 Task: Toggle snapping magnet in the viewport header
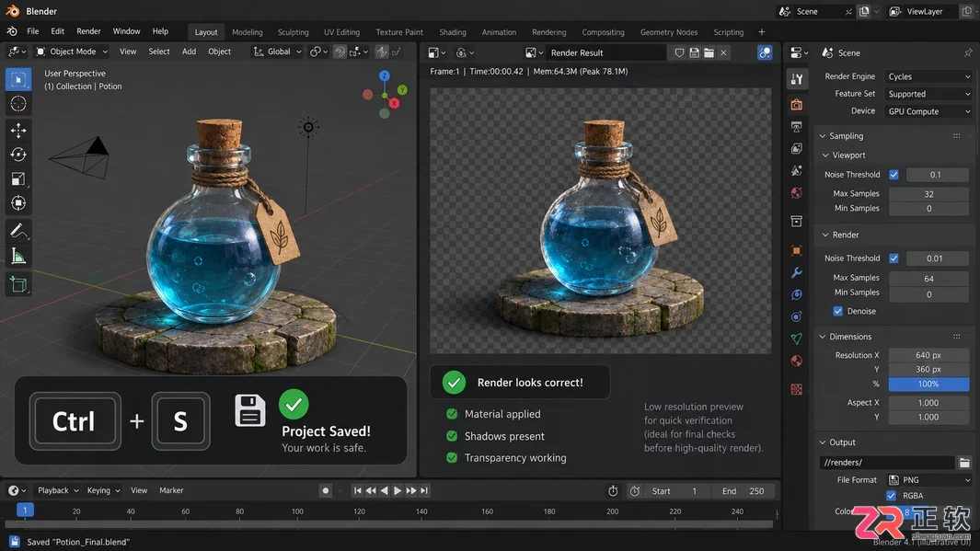tap(340, 52)
